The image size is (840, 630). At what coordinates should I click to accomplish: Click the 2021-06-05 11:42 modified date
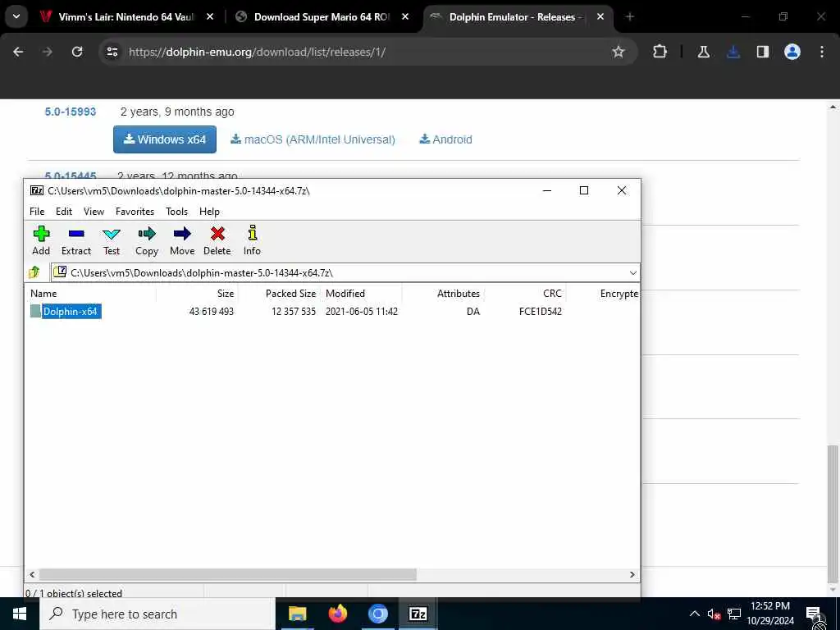click(362, 311)
